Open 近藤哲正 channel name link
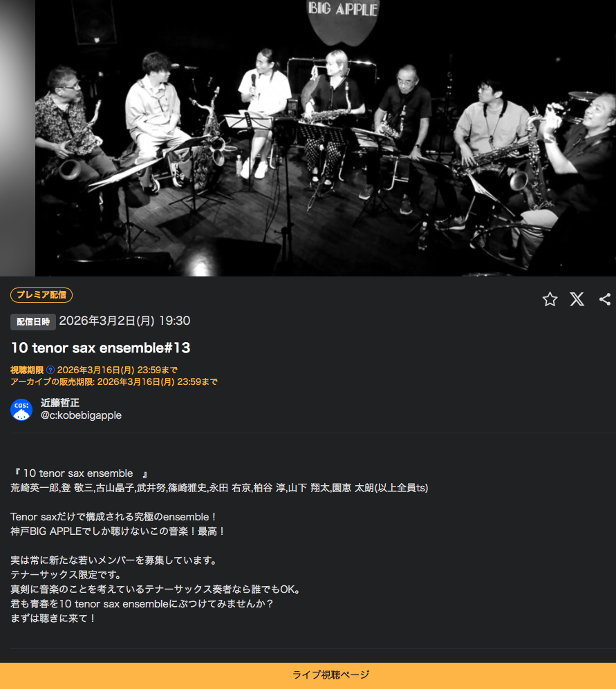The width and height of the screenshot is (616, 689). click(x=59, y=402)
